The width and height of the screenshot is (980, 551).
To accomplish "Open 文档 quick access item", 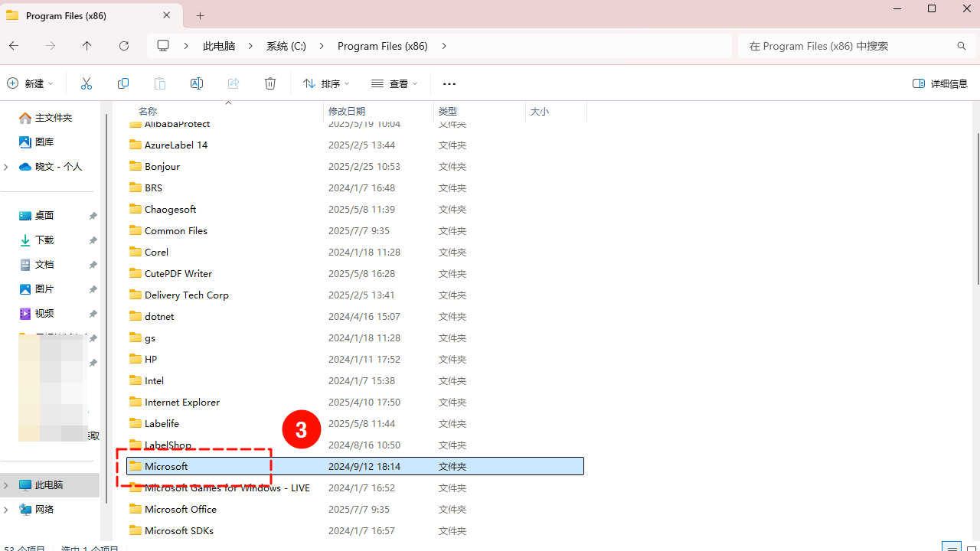I will tap(37, 264).
